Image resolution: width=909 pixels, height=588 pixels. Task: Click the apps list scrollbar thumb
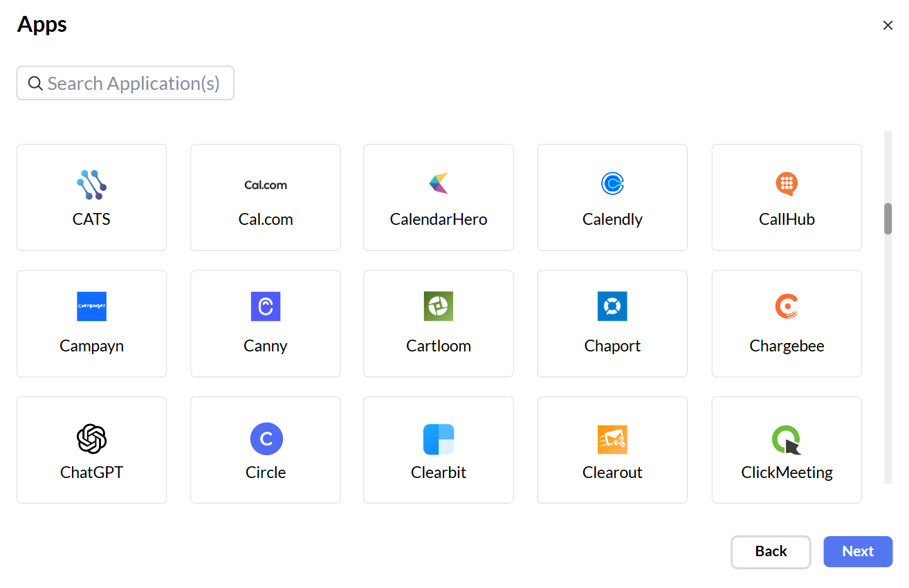coord(888,219)
